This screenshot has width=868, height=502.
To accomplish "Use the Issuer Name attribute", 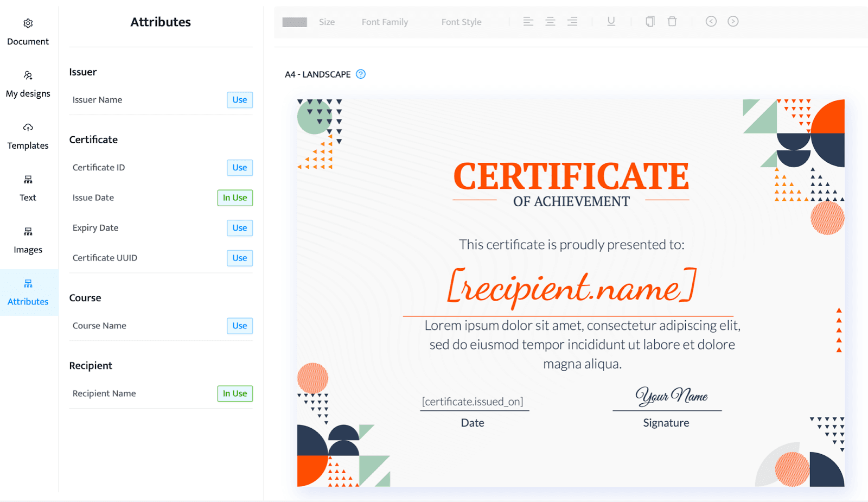I will 240,100.
